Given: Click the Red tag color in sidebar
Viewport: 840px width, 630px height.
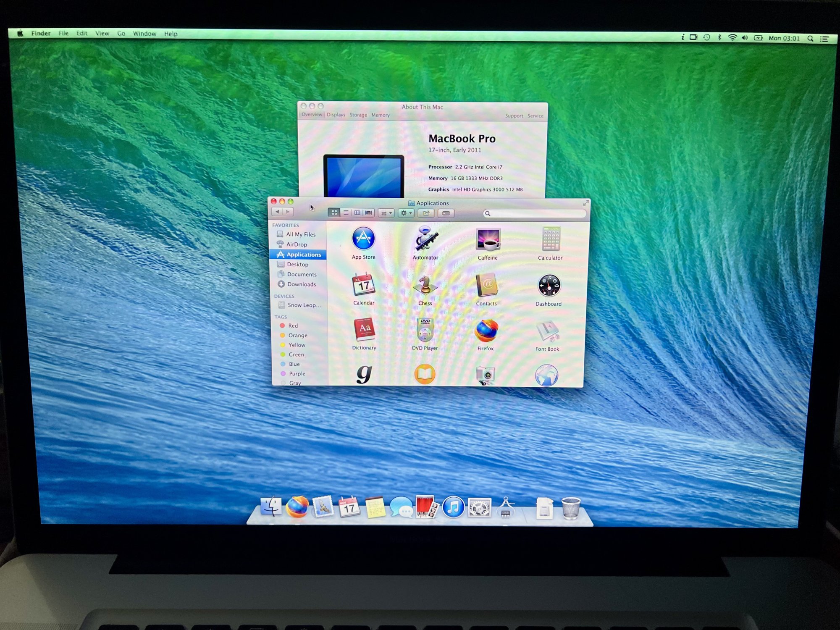Looking at the screenshot, I should tap(293, 325).
